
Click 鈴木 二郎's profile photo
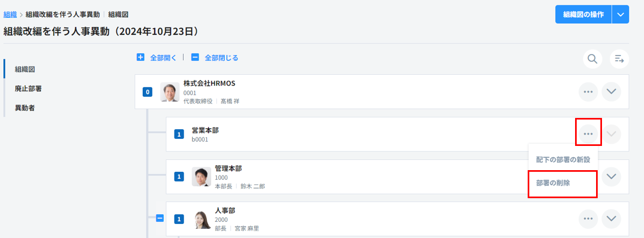tap(201, 177)
